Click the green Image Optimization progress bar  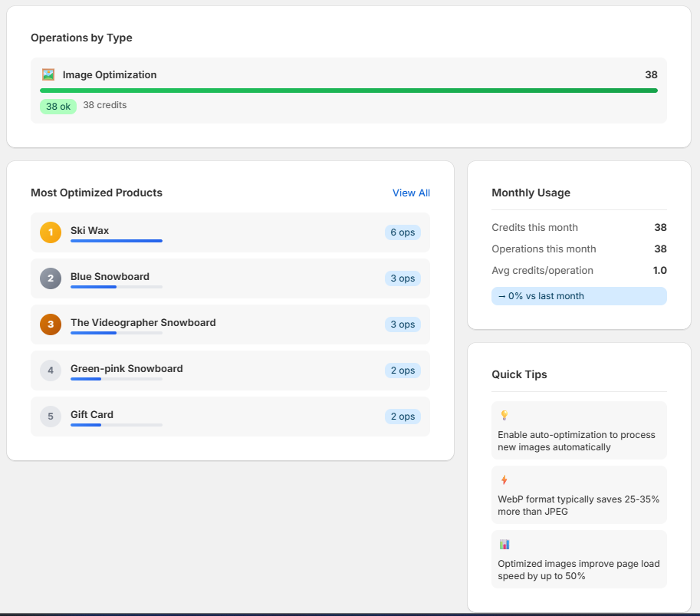tap(349, 91)
